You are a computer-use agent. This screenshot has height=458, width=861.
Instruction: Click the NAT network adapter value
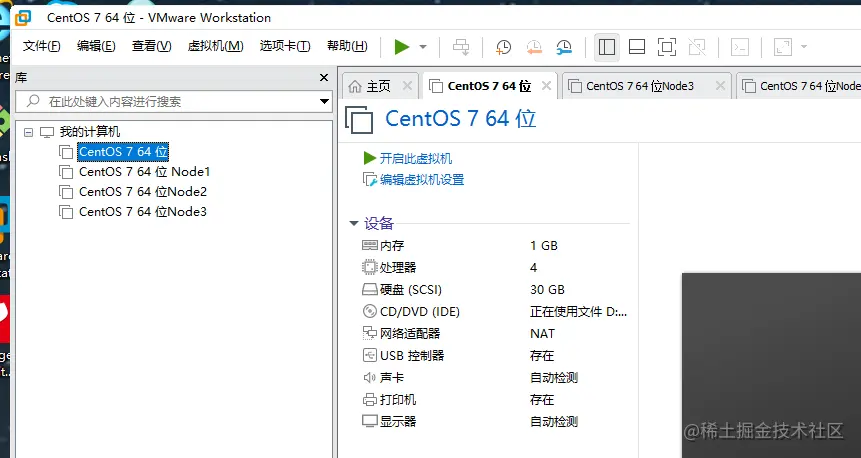click(x=543, y=333)
